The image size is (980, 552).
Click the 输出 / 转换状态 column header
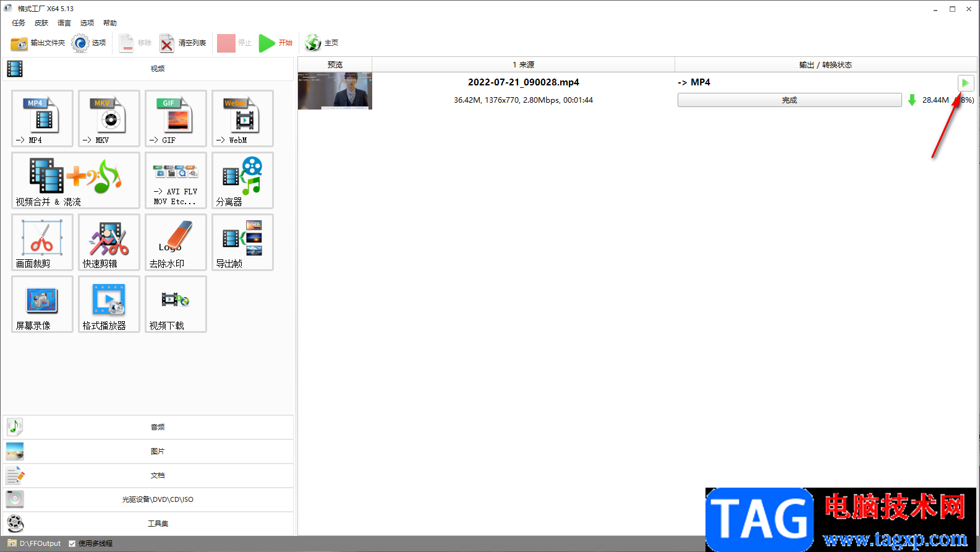click(825, 64)
